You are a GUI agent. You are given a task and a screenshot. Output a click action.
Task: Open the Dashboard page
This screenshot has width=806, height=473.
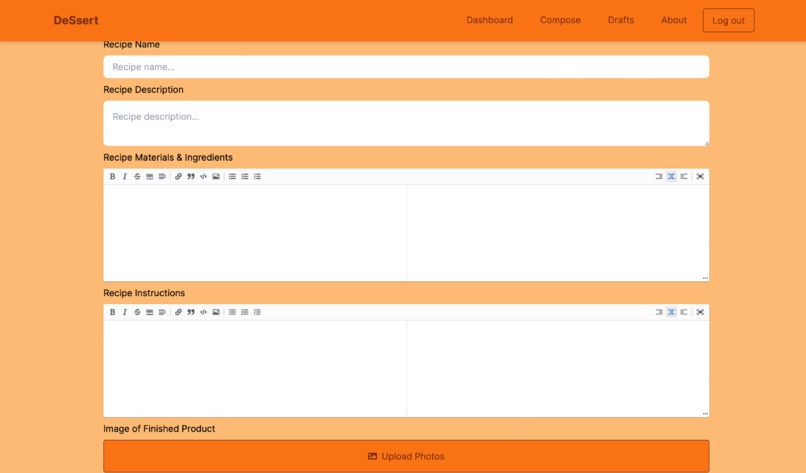489,20
